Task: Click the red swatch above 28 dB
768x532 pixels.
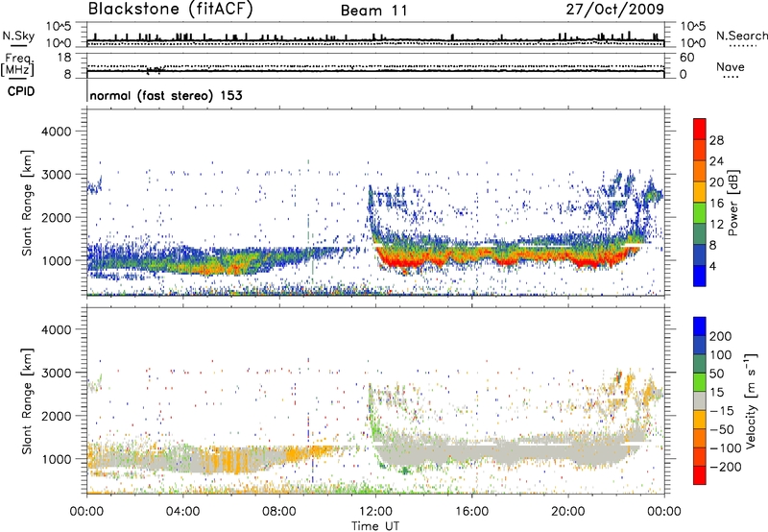Action: (700, 130)
